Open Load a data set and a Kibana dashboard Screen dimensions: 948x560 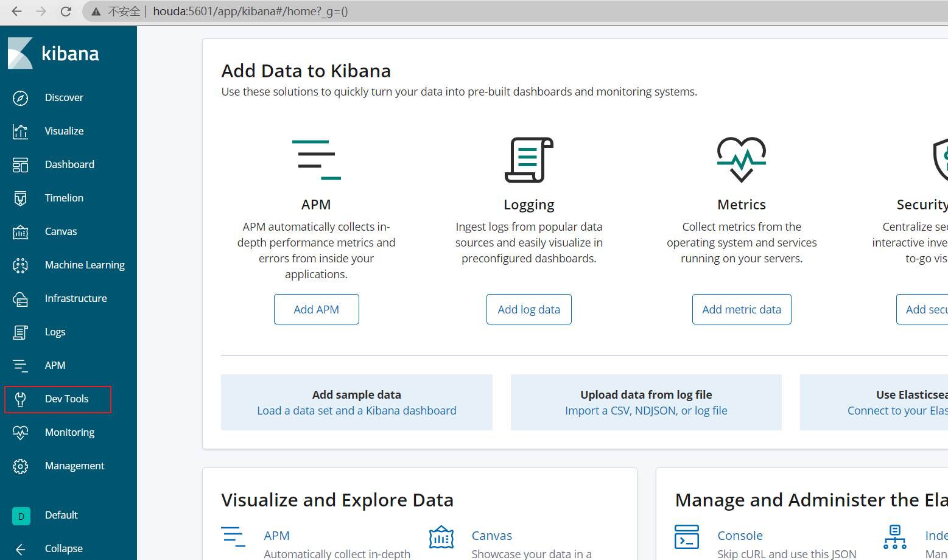click(356, 410)
